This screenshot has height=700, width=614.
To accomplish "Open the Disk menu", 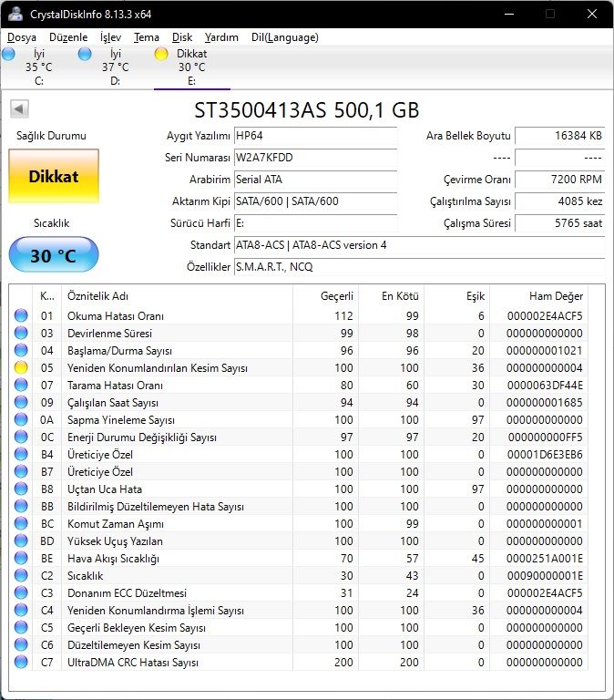I will (182, 37).
